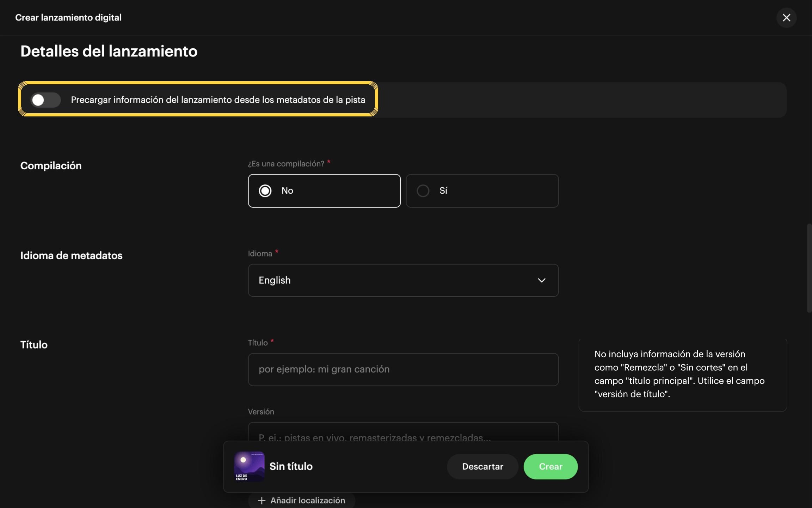The image size is (812, 508).
Task: Click the Descartar button
Action: [482, 466]
